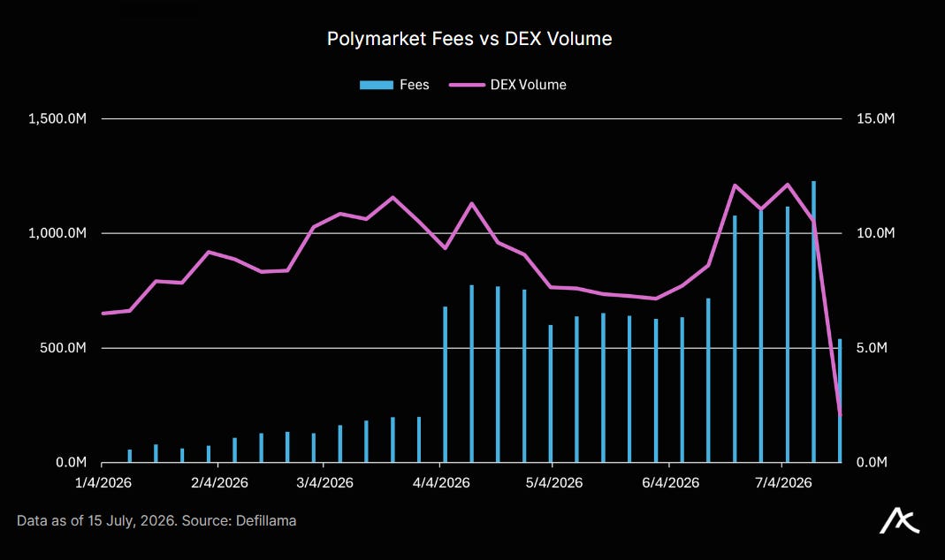The image size is (945, 560).
Task: Click the 0.0M right axis label
Action: pos(872,463)
